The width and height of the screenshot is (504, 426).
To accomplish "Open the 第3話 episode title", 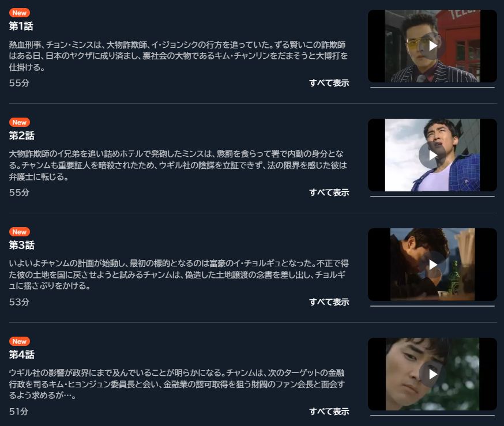I will [21, 245].
